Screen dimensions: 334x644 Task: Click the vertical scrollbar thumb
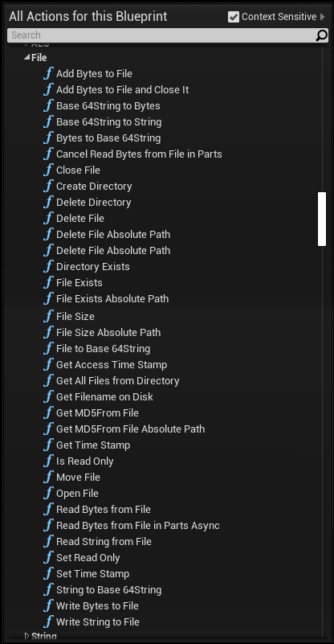322,219
